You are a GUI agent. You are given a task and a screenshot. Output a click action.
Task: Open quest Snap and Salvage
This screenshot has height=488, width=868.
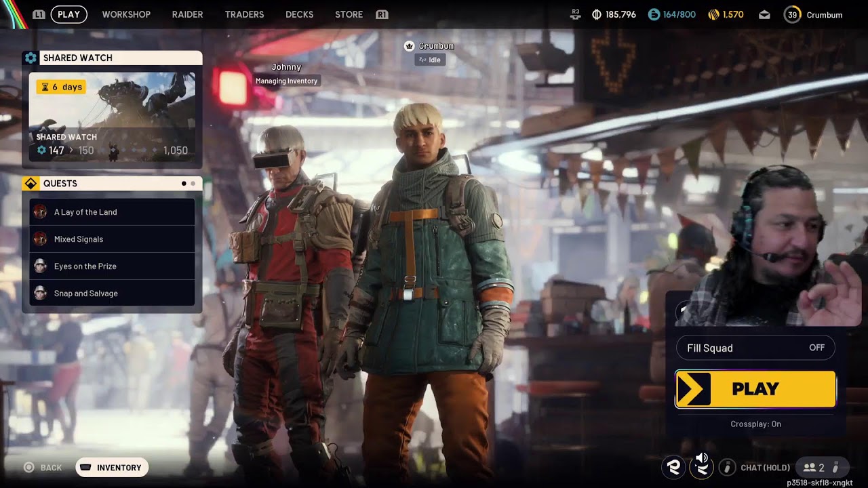(112, 293)
